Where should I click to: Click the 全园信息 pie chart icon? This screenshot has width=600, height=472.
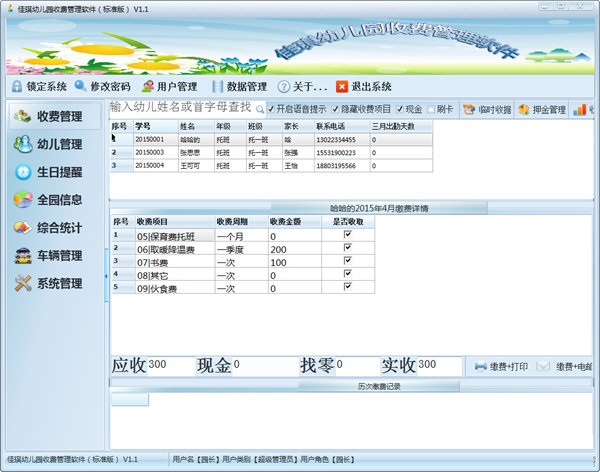click(23, 199)
